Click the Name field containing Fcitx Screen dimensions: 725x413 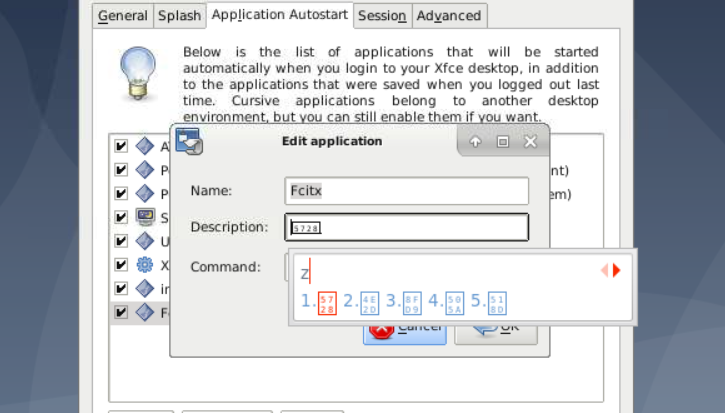tap(406, 191)
